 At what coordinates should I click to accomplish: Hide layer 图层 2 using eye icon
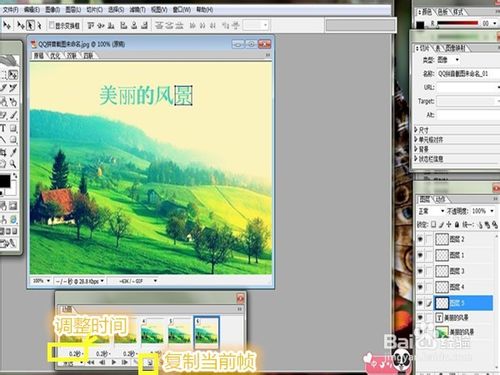(420, 239)
